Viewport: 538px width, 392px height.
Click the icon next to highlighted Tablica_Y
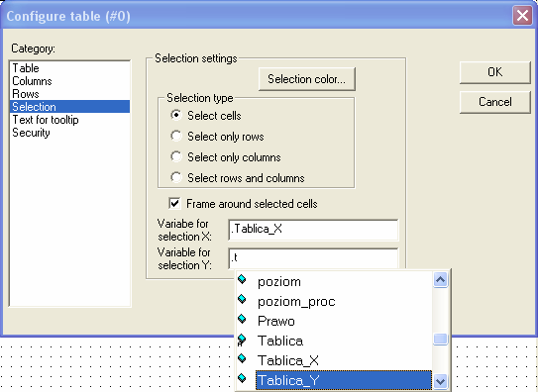(242, 378)
